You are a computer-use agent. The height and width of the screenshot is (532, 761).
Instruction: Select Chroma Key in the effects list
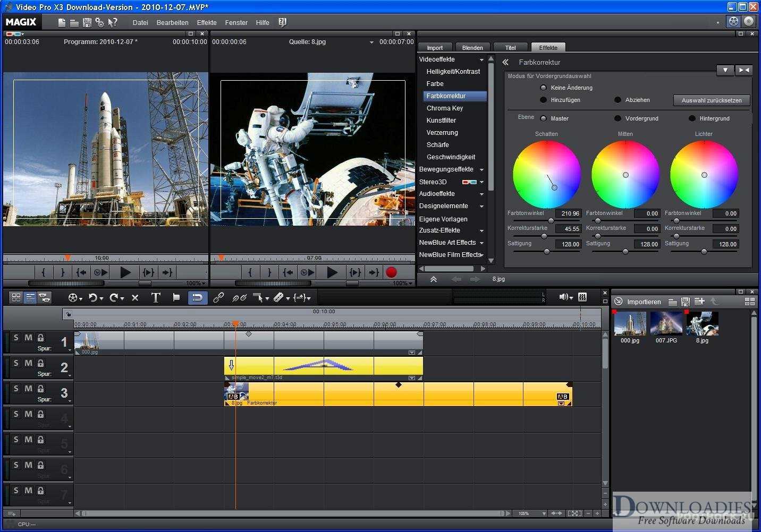pyautogui.click(x=445, y=108)
